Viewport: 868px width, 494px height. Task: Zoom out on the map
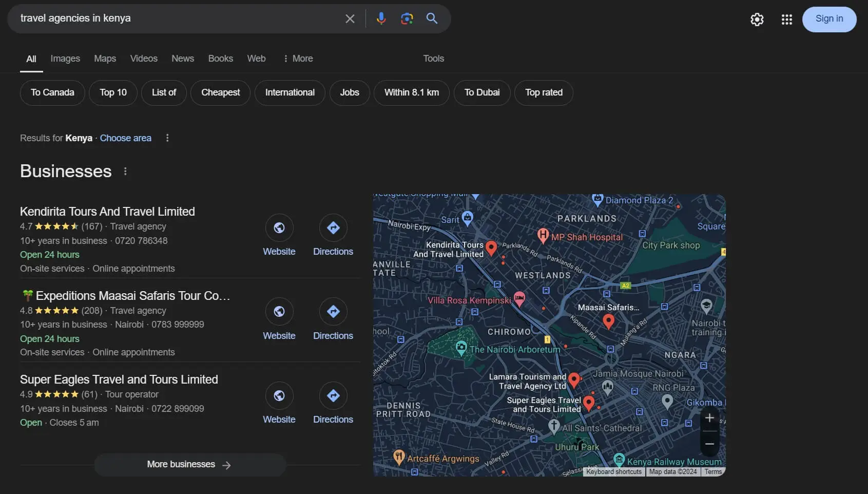pyautogui.click(x=709, y=444)
